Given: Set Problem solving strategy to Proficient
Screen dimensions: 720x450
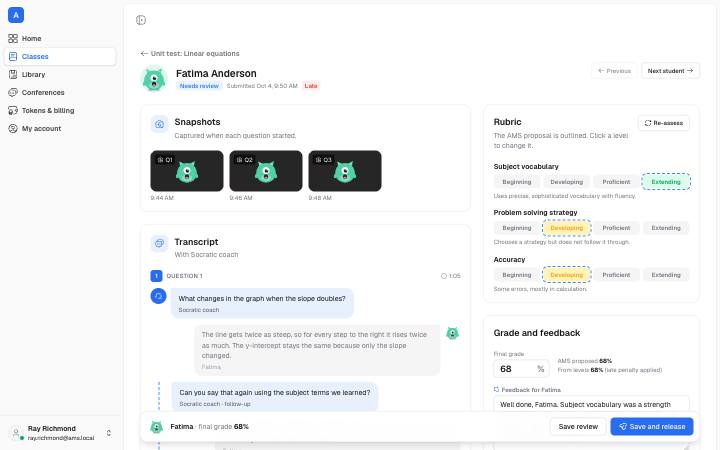Looking at the screenshot, I should (616, 228).
